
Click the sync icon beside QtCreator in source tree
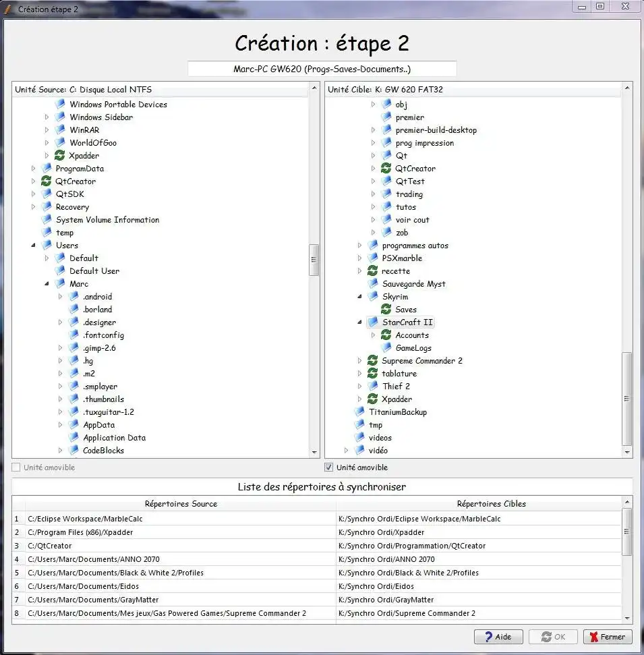click(x=46, y=181)
